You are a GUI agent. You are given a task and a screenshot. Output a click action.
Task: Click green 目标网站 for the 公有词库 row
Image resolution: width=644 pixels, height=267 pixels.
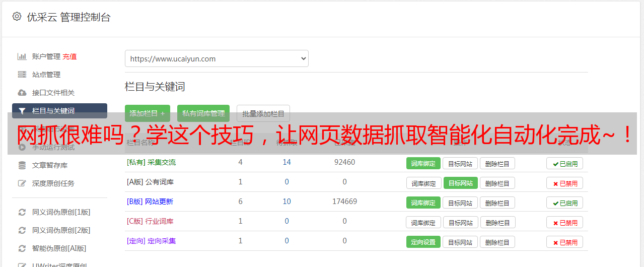pyautogui.click(x=461, y=183)
